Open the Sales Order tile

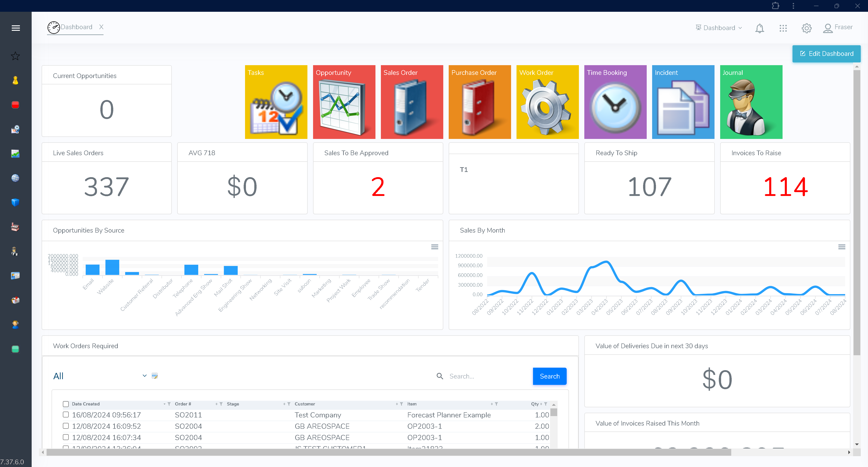coord(412,102)
